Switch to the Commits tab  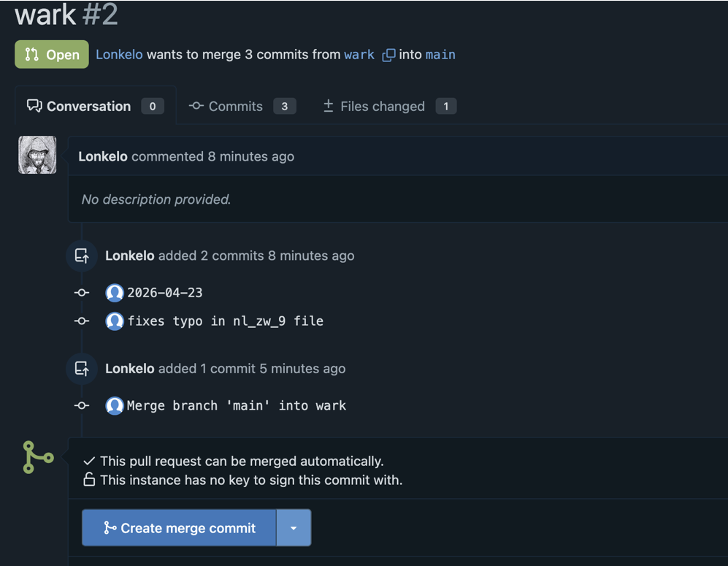242,107
